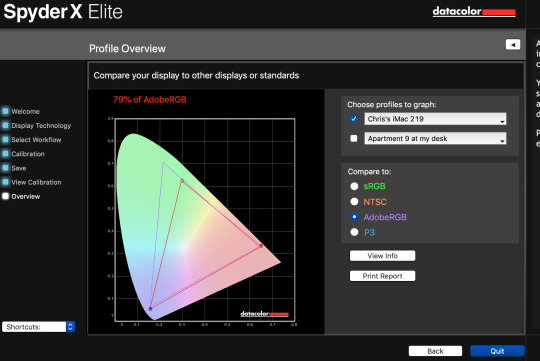The image size is (540, 361).
Task: Click the Welcome step indicator icon
Action: tap(5, 111)
